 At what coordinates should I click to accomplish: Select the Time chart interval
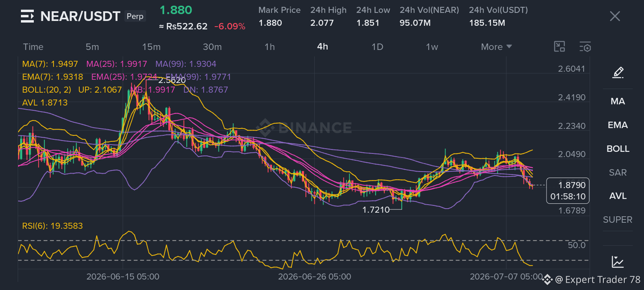[33, 47]
